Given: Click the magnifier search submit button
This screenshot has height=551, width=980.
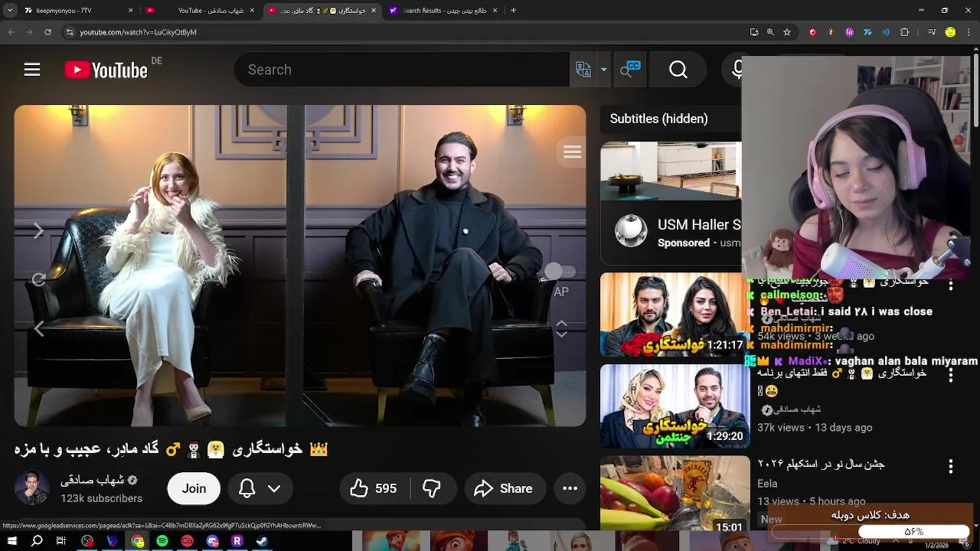Looking at the screenshot, I should click(x=678, y=70).
